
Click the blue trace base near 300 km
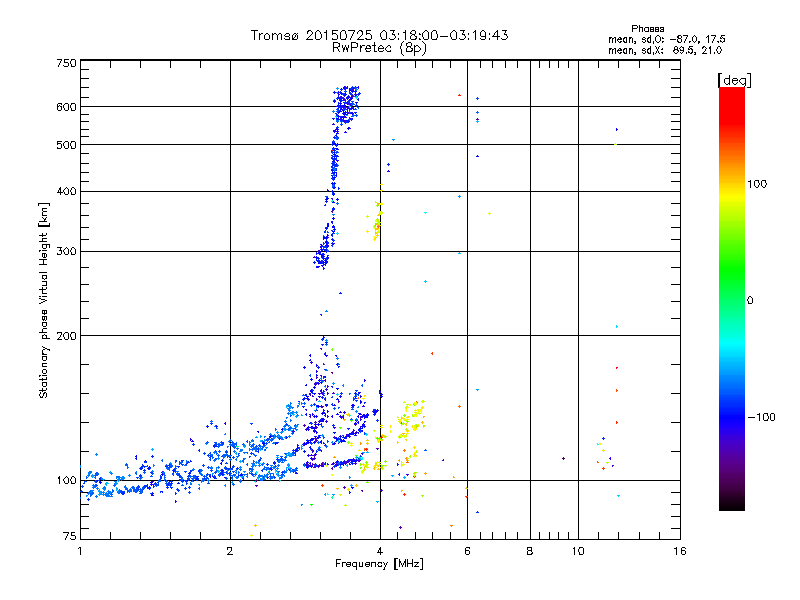(321, 259)
